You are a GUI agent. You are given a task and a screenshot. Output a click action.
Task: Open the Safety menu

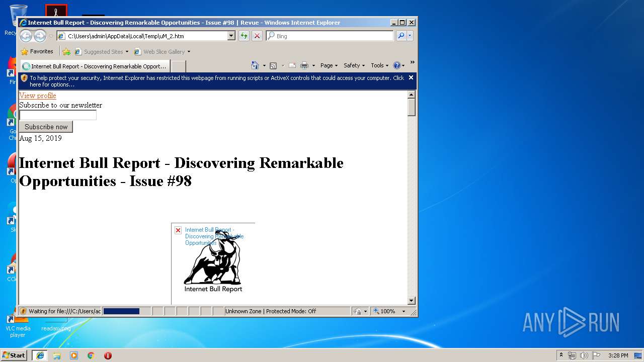pyautogui.click(x=354, y=65)
